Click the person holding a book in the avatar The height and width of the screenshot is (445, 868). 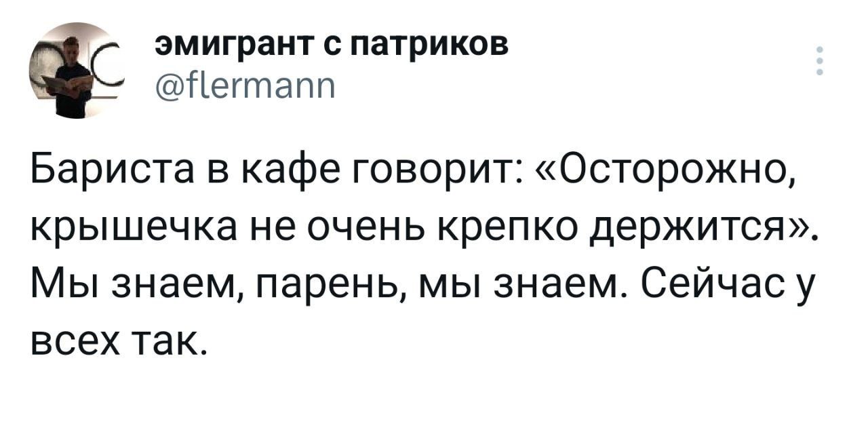click(x=70, y=76)
